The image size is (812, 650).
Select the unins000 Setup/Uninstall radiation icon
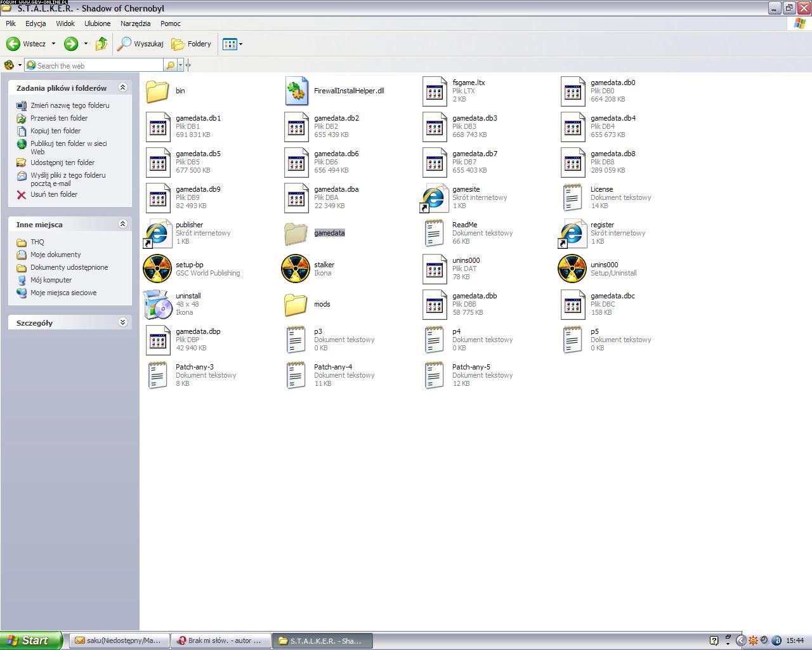click(572, 269)
